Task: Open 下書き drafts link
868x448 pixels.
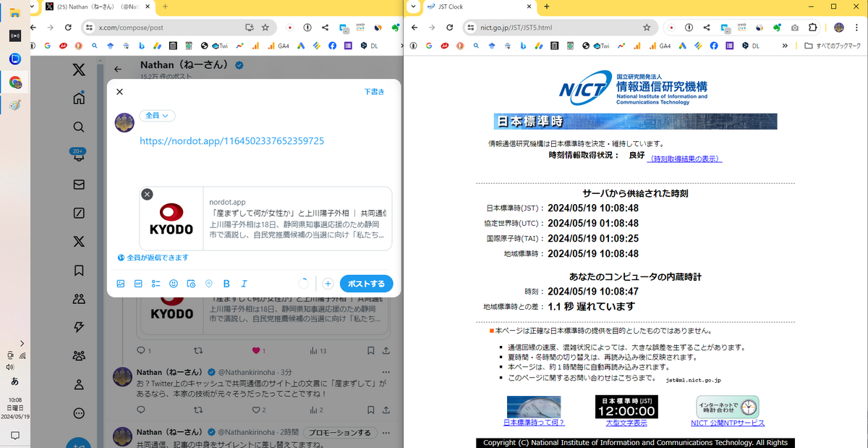Action: click(x=374, y=92)
